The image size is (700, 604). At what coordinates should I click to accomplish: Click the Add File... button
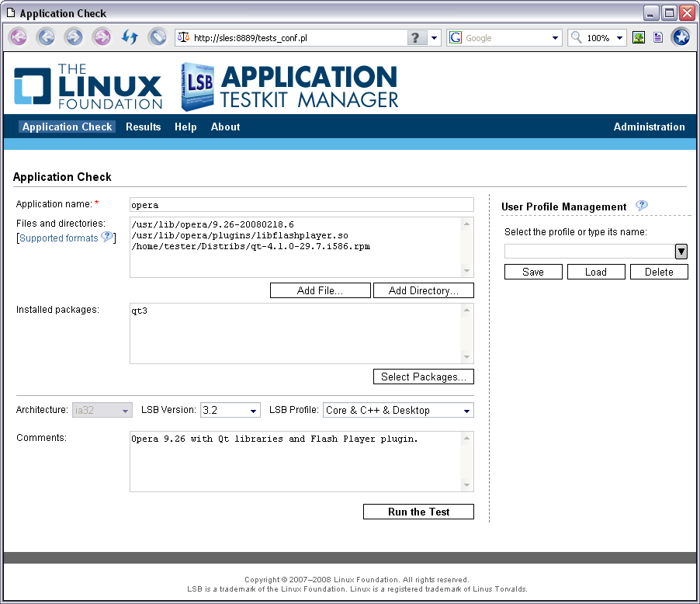click(x=320, y=290)
